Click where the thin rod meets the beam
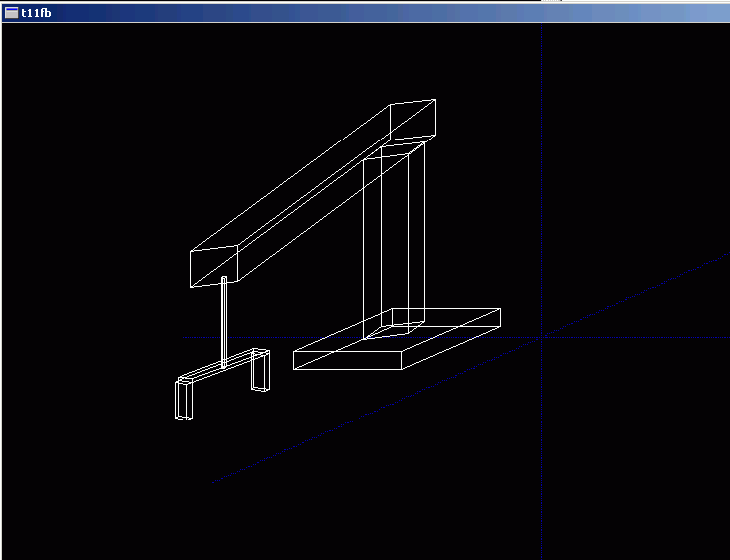730x560 pixels. pyautogui.click(x=224, y=279)
